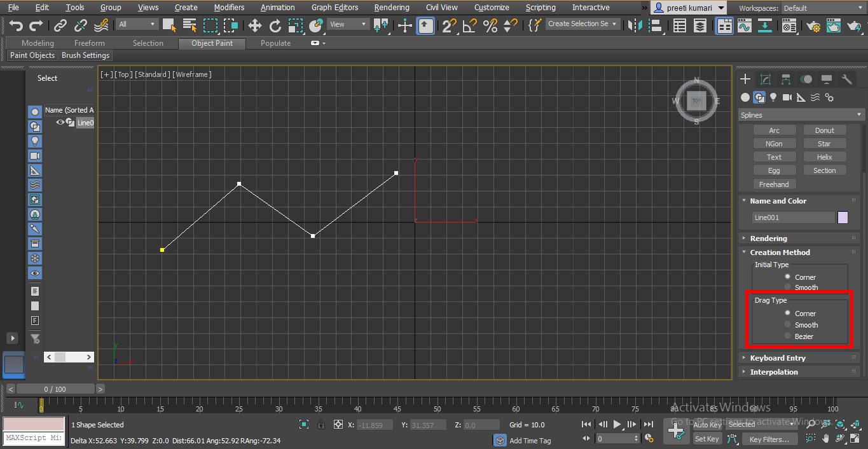Screen dimensions: 868x449
Task: Switch to the Populate ribbon tab
Action: [x=275, y=43]
